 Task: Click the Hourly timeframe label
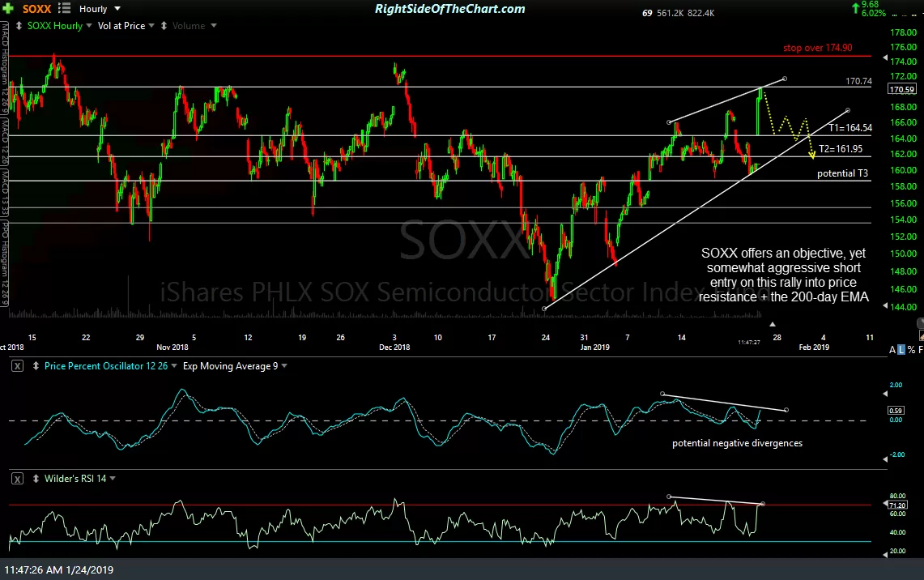(x=93, y=9)
